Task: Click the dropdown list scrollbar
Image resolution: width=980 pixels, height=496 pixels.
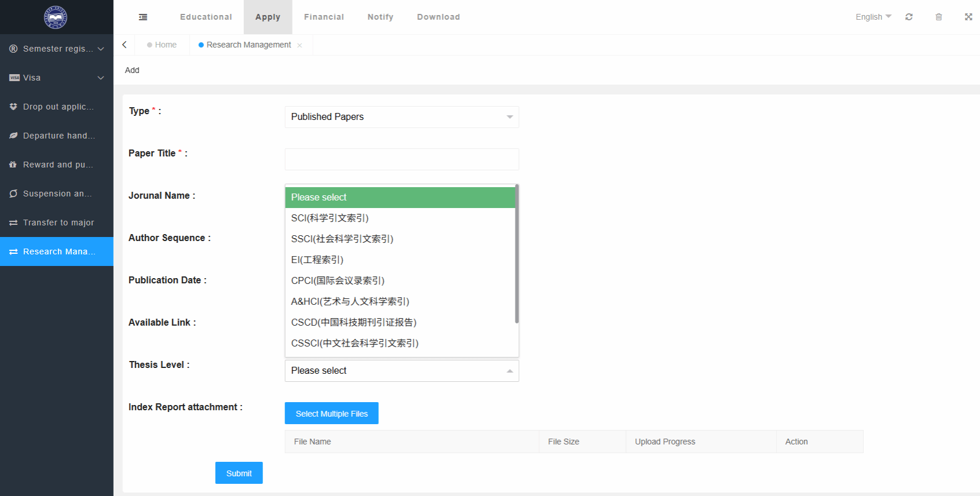Action: [517, 255]
